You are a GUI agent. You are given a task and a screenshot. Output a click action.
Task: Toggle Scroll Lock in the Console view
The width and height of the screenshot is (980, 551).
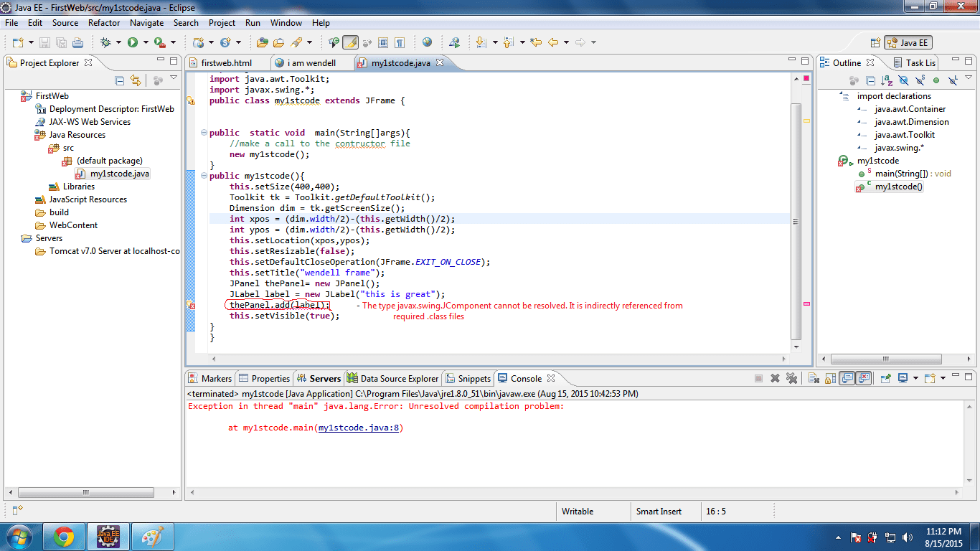829,379
